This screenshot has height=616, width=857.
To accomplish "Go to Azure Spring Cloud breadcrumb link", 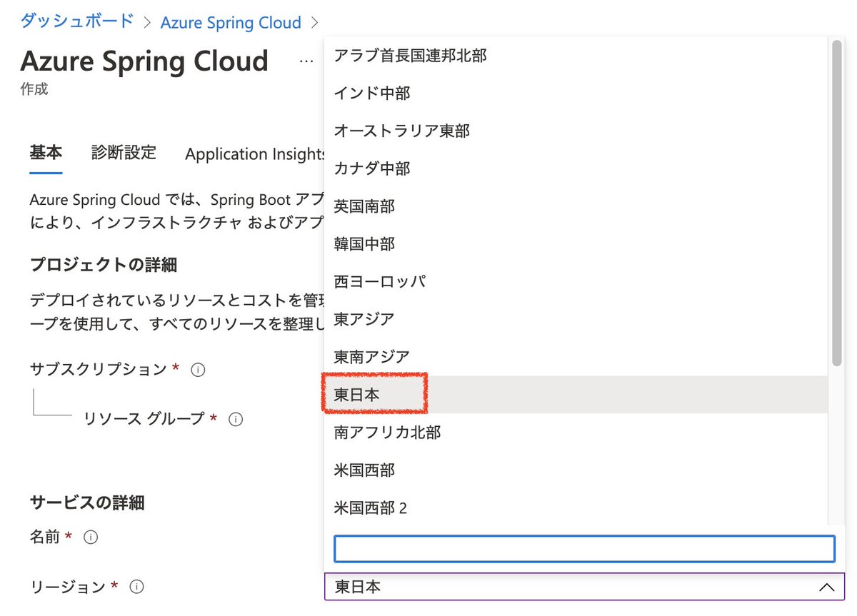I will pos(231,22).
